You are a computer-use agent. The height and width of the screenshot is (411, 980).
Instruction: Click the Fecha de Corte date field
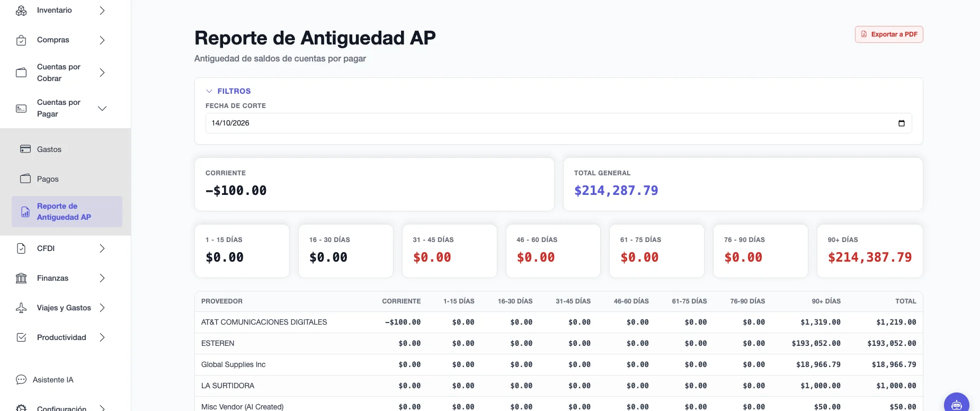click(x=558, y=123)
